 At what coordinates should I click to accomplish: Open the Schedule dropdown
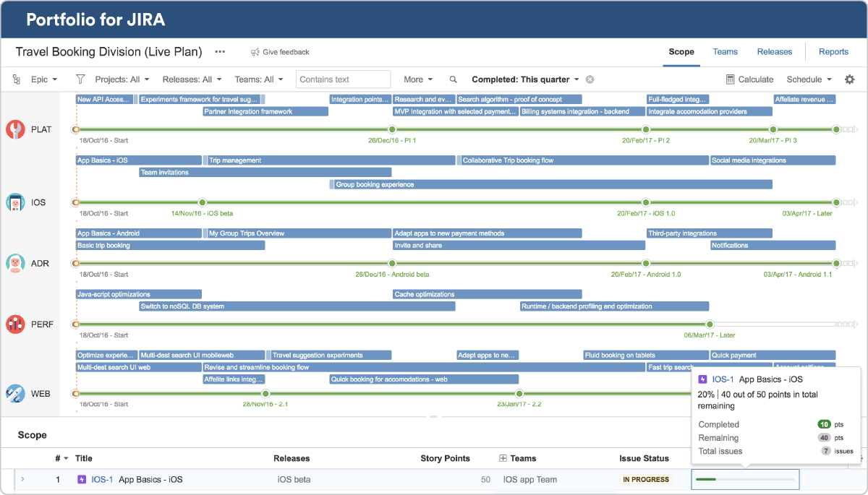click(809, 79)
